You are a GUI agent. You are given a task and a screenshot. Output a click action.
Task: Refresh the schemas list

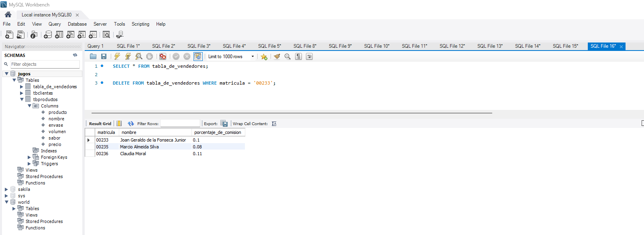(75, 55)
